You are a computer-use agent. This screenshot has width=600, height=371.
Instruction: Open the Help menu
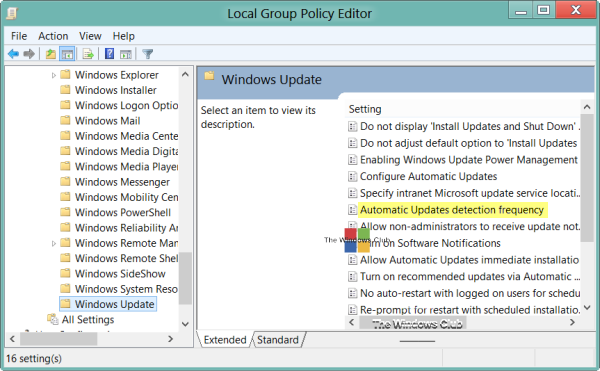[124, 36]
